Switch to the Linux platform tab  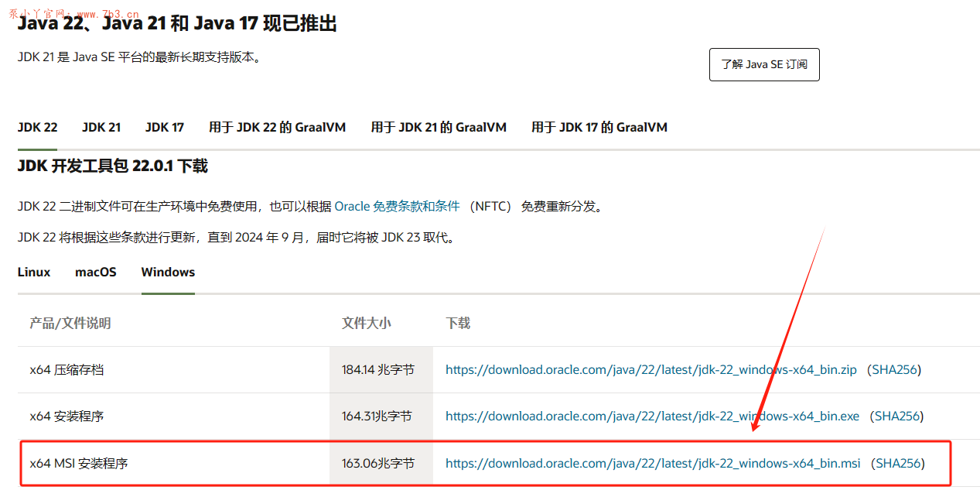coord(33,272)
